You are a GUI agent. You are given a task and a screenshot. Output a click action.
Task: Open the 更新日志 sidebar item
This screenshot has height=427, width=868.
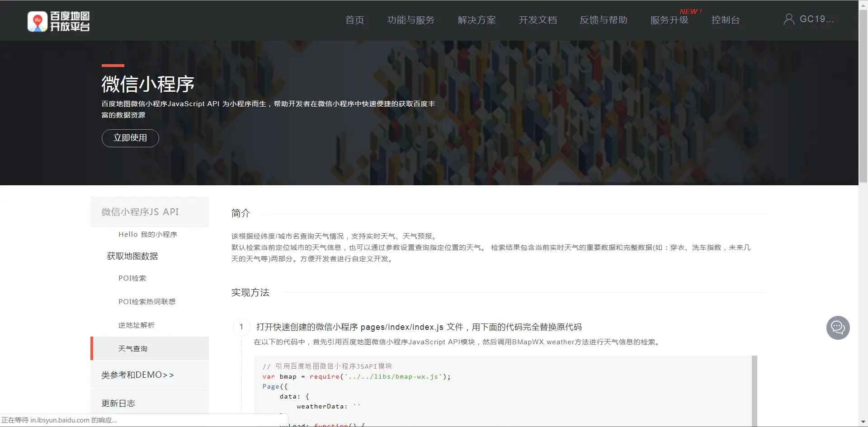click(x=118, y=404)
